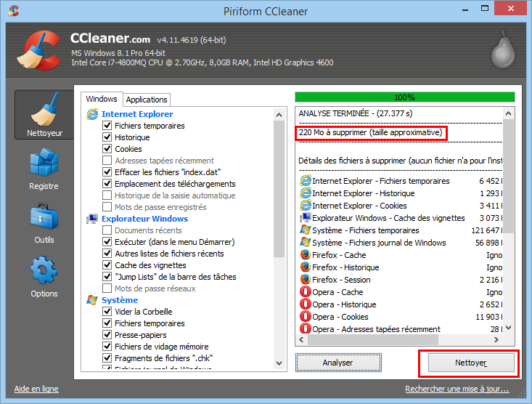Click Firefox icon for Historique result

click(x=306, y=267)
